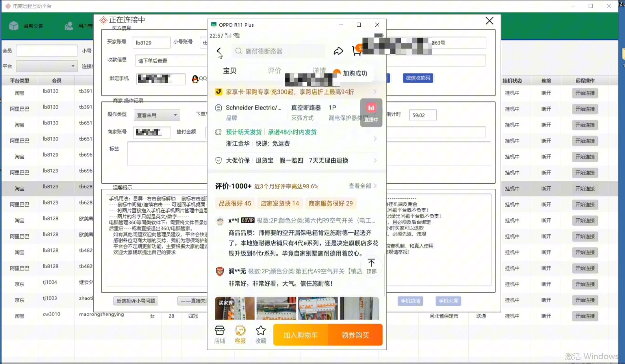Click the 会员 search field in main window
625x364 pixels.
47,51
